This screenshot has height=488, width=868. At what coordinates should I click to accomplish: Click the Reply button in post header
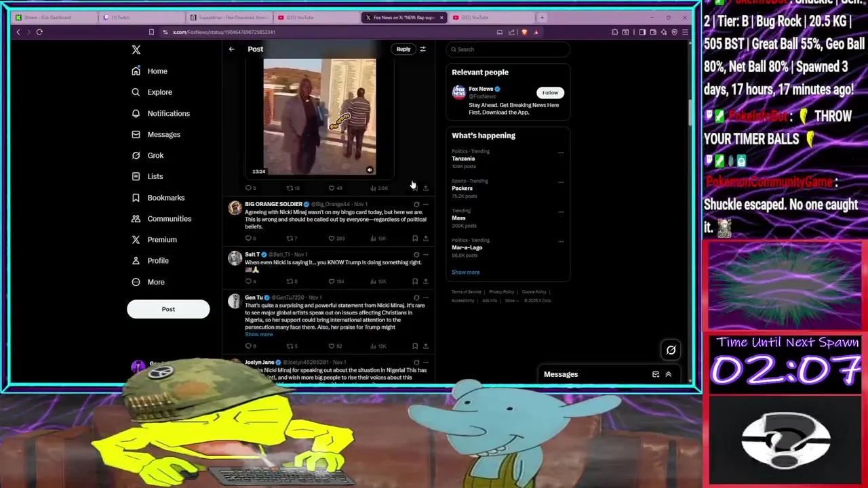coord(403,49)
